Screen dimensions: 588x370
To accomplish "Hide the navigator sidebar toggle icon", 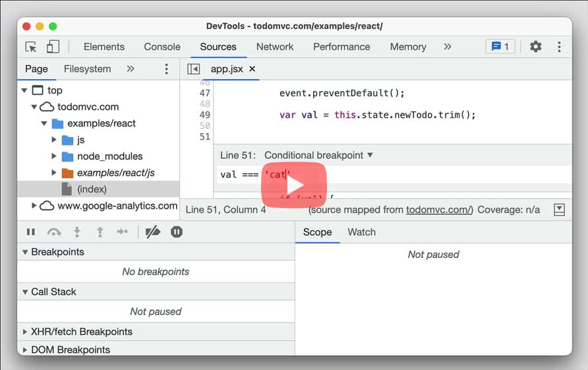I will click(x=194, y=69).
